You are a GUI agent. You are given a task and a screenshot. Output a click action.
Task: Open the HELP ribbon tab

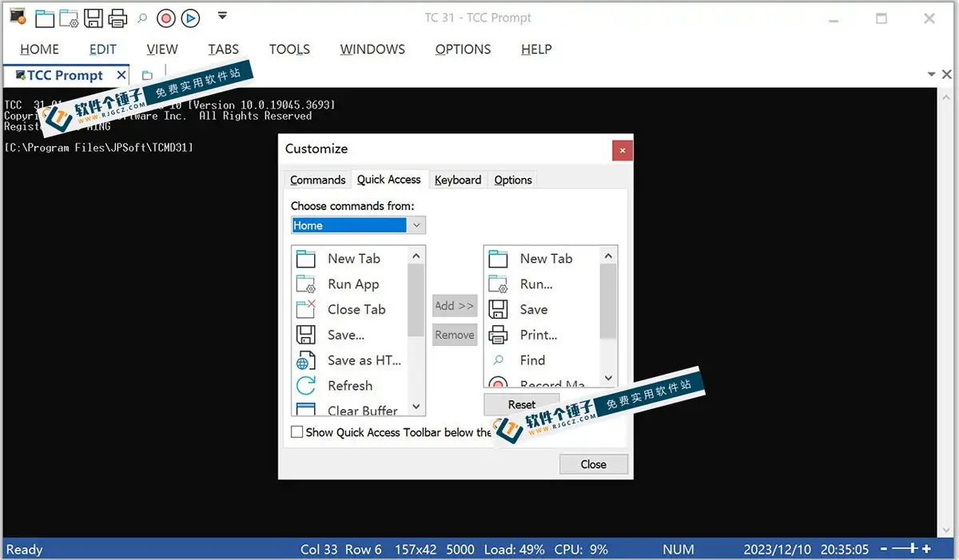click(x=536, y=50)
